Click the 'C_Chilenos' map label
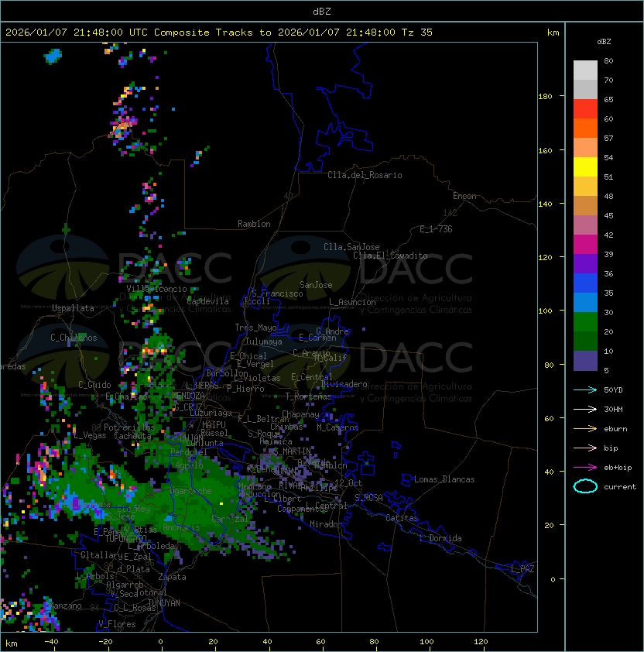The width and height of the screenshot is (644, 652). pos(74,338)
